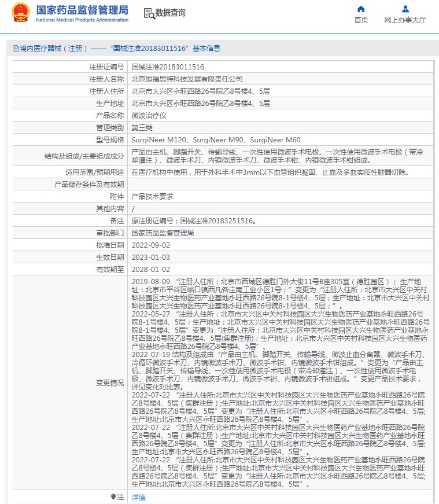Viewport: 439px width, 504px height.
Task: Click the 生产地址 address value
Action: (x=201, y=104)
